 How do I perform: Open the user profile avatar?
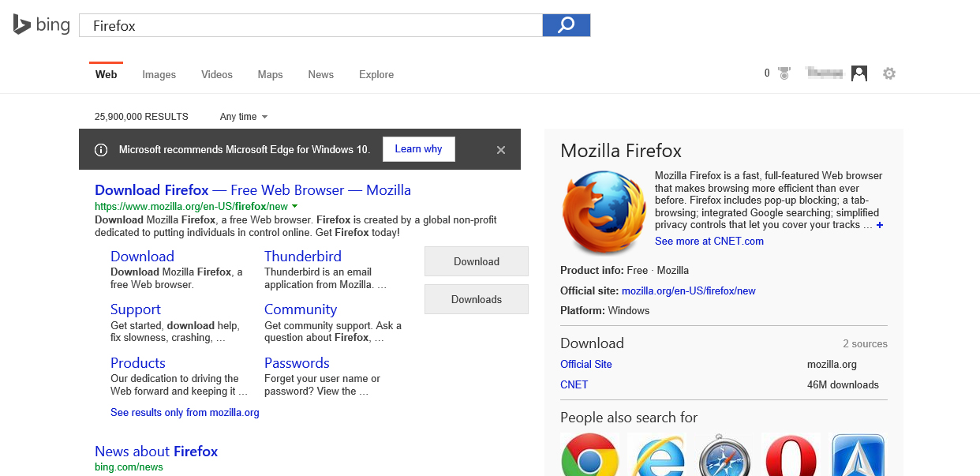859,73
